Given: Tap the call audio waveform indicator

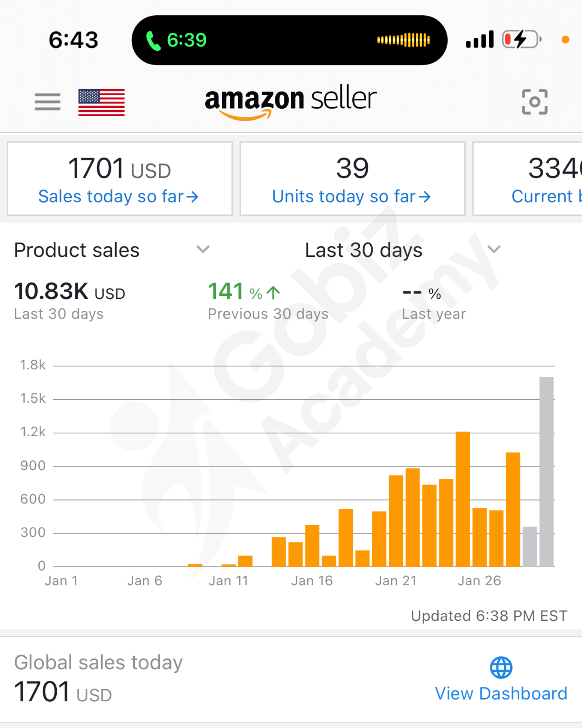Looking at the screenshot, I should tap(403, 40).
